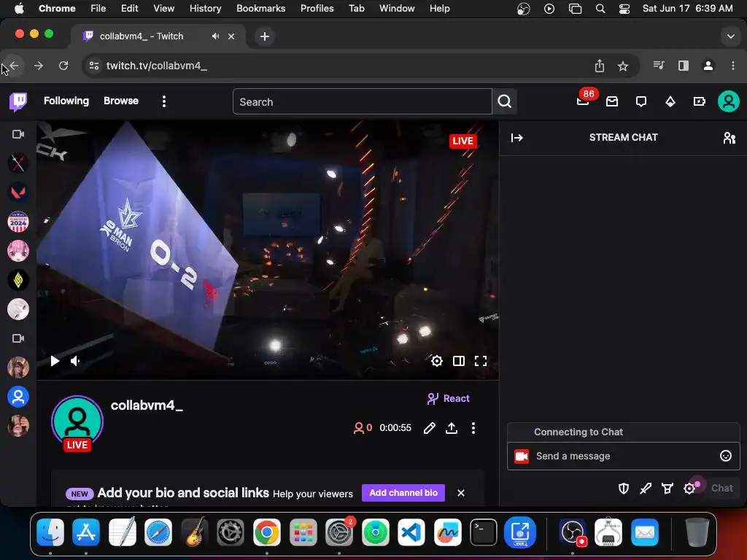This screenshot has width=747, height=560.
Task: Share the stream using the upload icon
Action: pyautogui.click(x=452, y=428)
